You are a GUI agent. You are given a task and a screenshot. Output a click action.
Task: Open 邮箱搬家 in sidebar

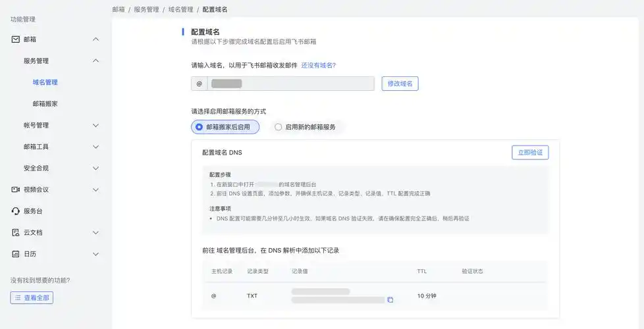click(x=45, y=104)
